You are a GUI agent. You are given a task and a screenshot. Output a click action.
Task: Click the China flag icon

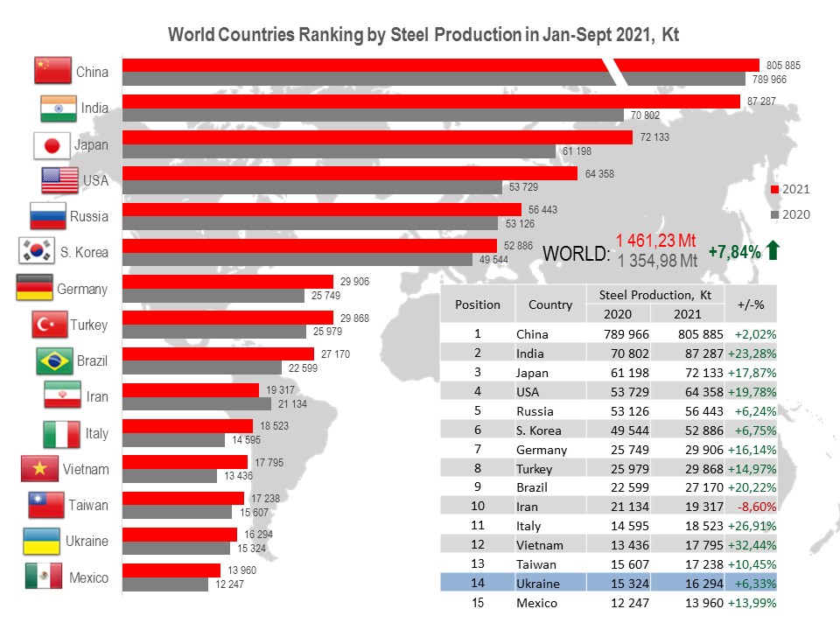click(x=52, y=71)
